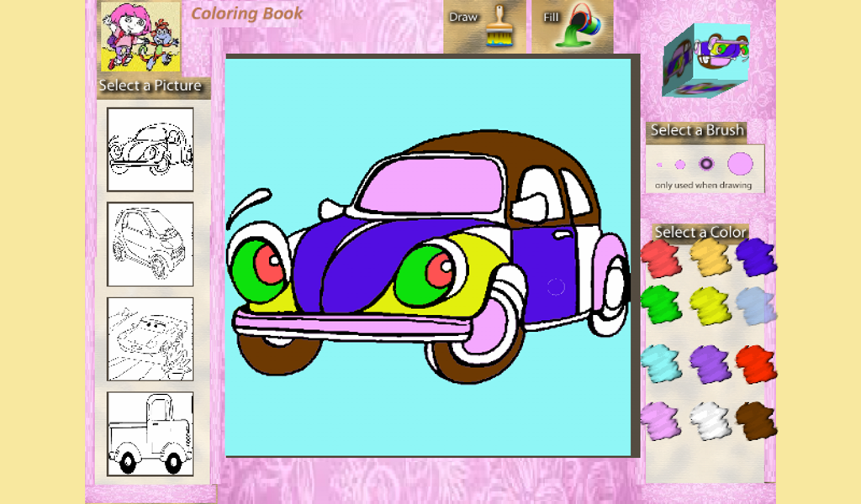The image size is (861, 504).
Task: Click the rotating 3D preview cube
Action: (x=706, y=60)
